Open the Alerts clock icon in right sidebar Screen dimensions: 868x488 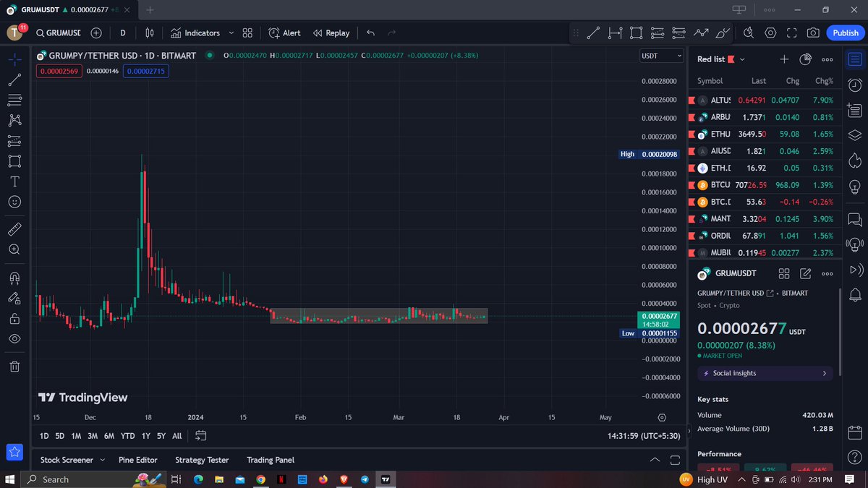click(855, 85)
